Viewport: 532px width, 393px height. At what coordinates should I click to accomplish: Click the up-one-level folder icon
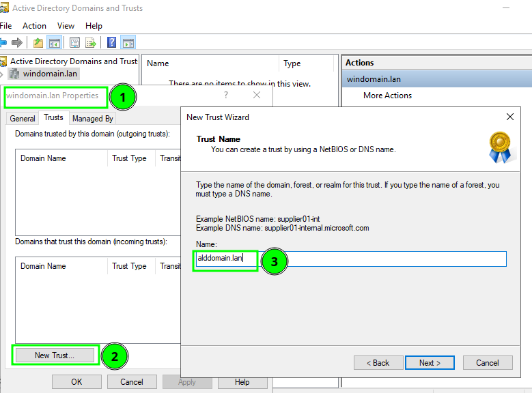38,43
